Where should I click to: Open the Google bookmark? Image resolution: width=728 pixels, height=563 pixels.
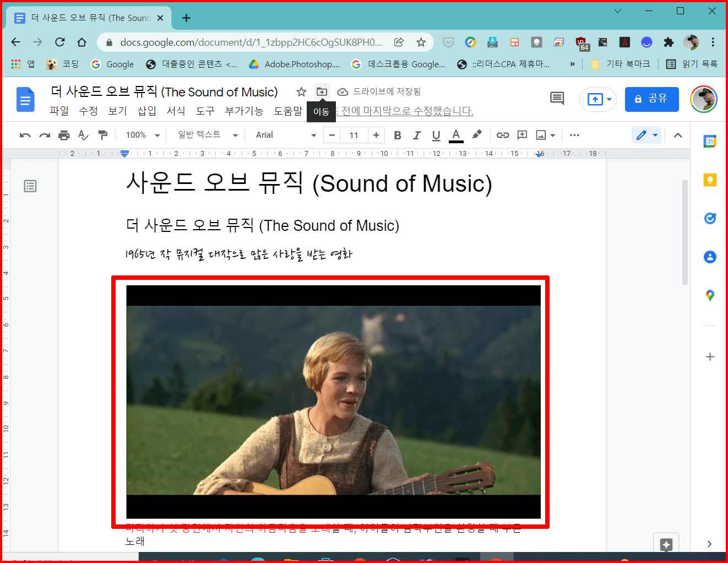112,64
